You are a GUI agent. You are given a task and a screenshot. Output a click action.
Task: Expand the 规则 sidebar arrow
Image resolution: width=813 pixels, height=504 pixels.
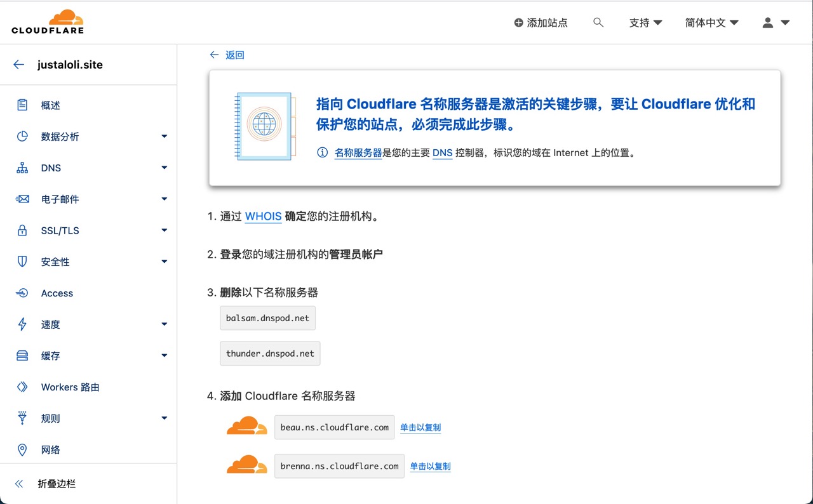pos(165,418)
